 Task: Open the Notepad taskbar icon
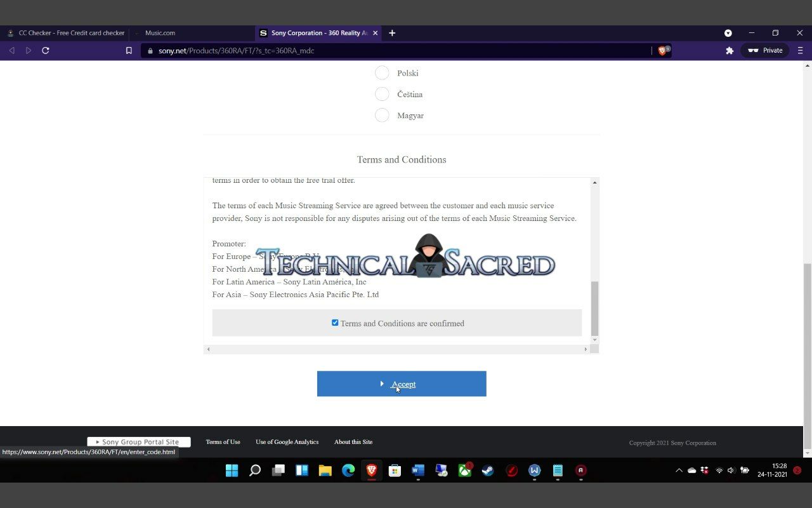click(x=558, y=471)
